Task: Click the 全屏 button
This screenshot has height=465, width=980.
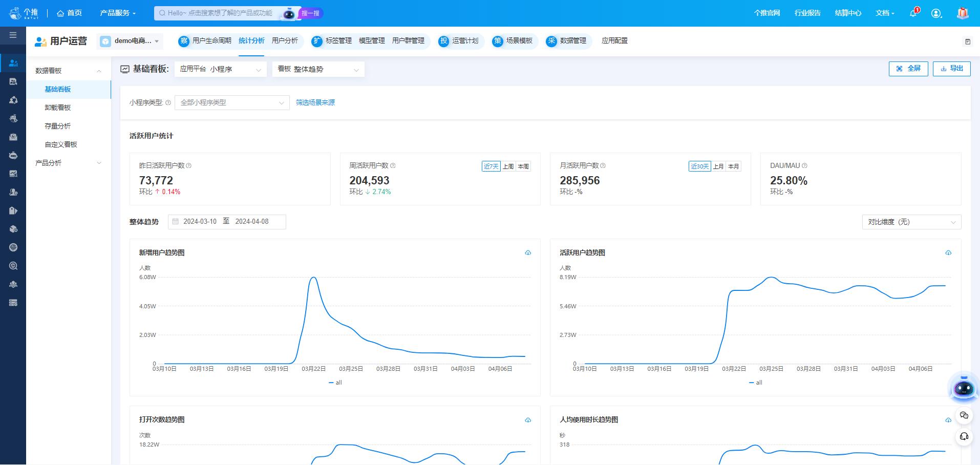Action: click(x=908, y=69)
